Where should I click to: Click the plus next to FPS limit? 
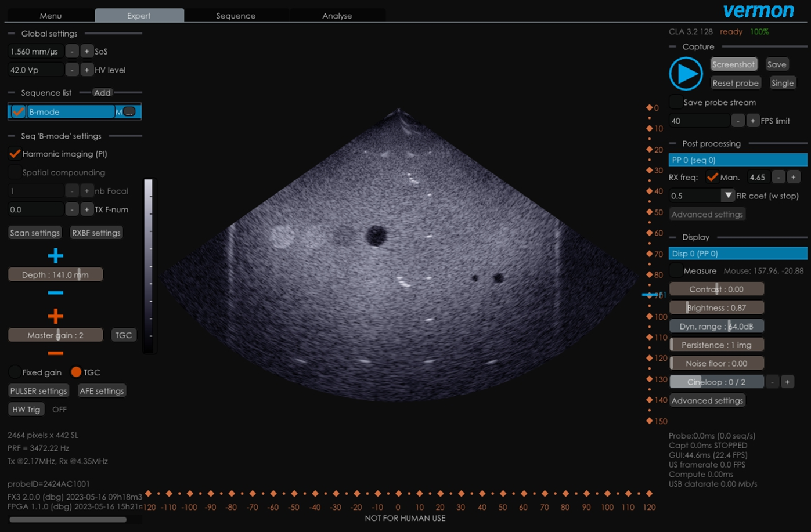[x=752, y=121]
